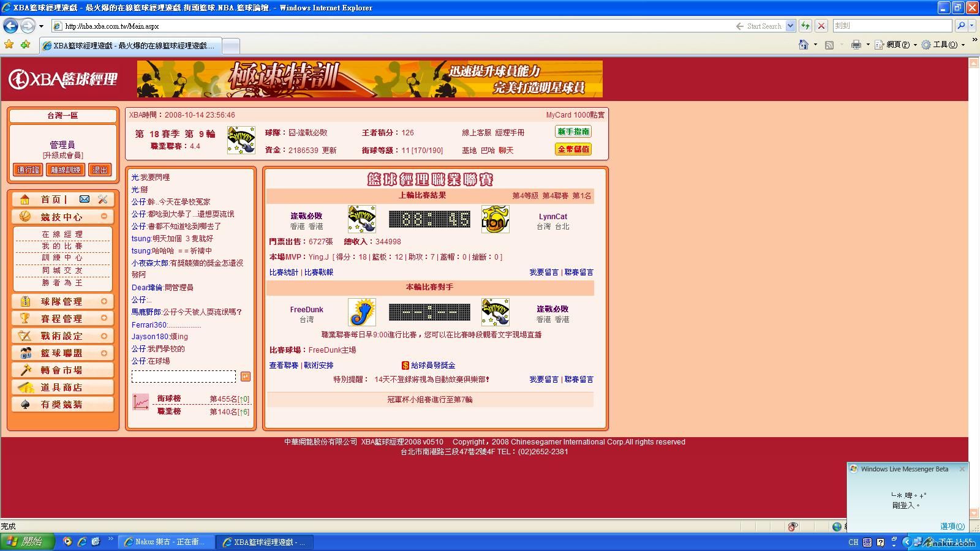Open 選項 in Messenger notification
The height and width of the screenshot is (551, 980).
(952, 526)
